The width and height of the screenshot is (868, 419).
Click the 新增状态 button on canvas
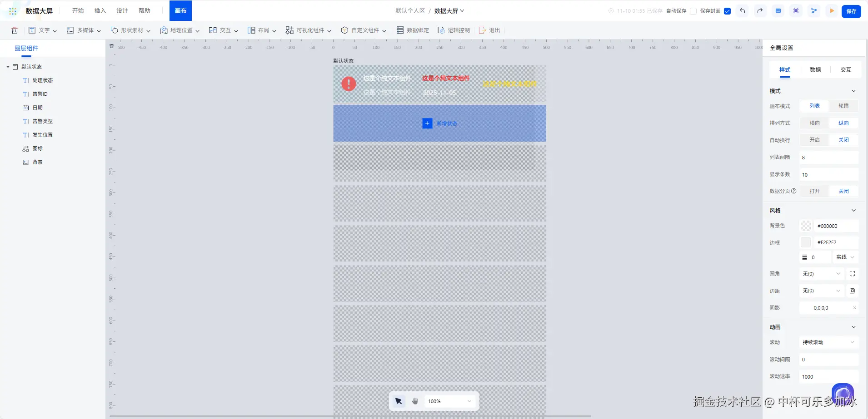pos(440,123)
